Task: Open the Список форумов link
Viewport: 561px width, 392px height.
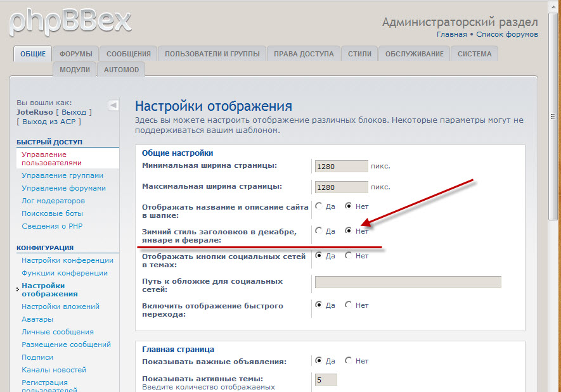Action: (x=507, y=34)
